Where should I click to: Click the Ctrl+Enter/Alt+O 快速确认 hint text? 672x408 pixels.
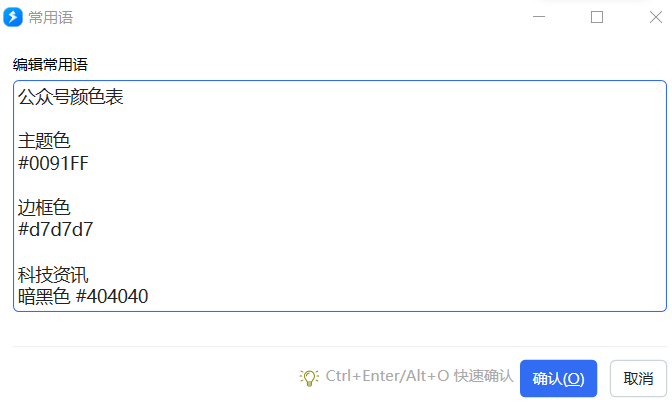[x=419, y=376]
